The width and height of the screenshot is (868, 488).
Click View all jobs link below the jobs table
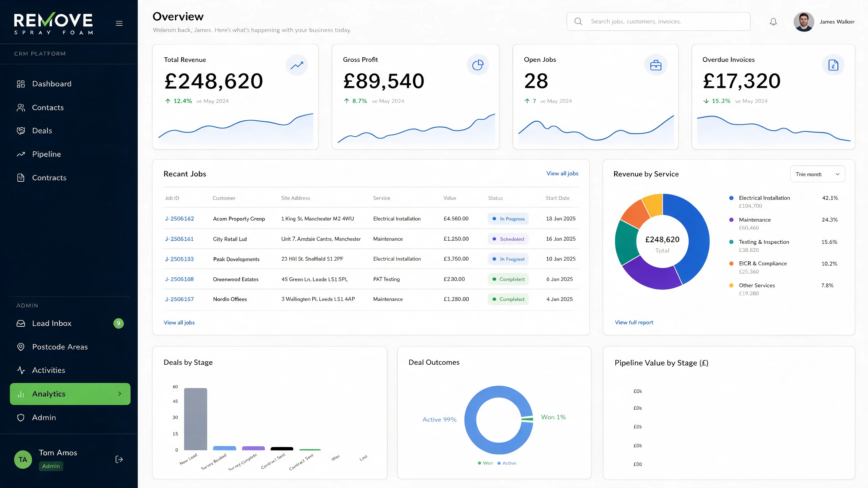point(179,323)
